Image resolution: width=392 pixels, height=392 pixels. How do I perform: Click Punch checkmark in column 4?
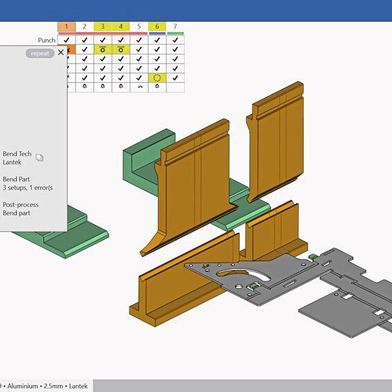(x=121, y=40)
